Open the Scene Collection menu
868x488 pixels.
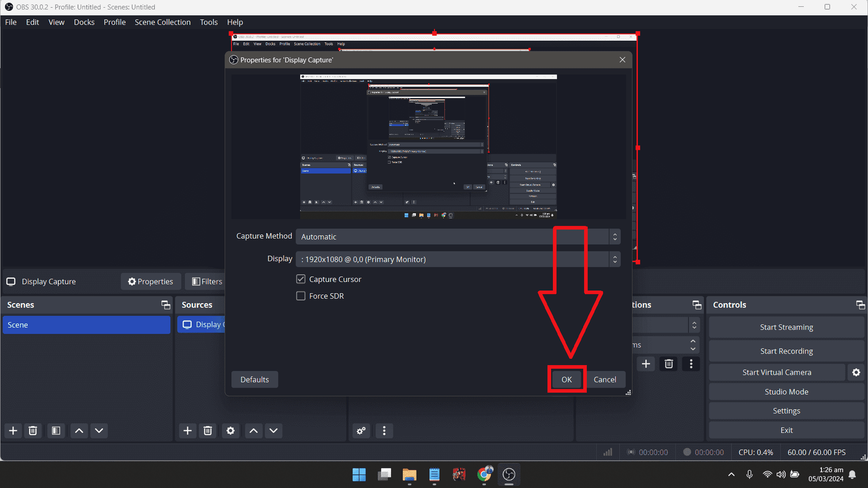(163, 22)
